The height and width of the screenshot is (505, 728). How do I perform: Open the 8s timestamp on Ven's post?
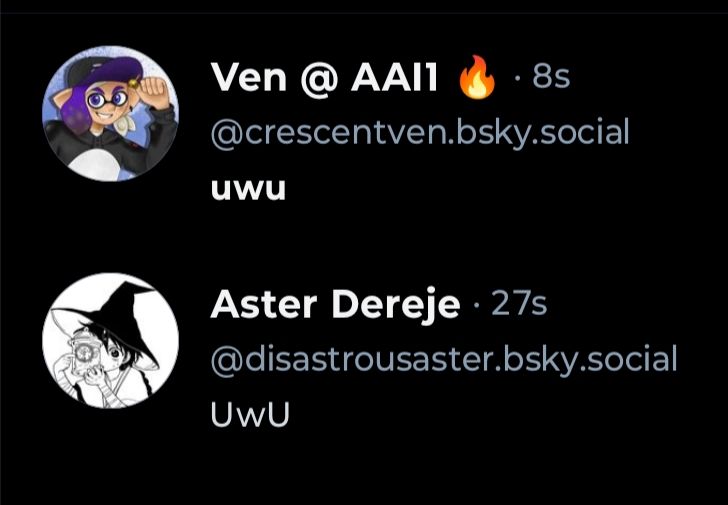coord(551,77)
